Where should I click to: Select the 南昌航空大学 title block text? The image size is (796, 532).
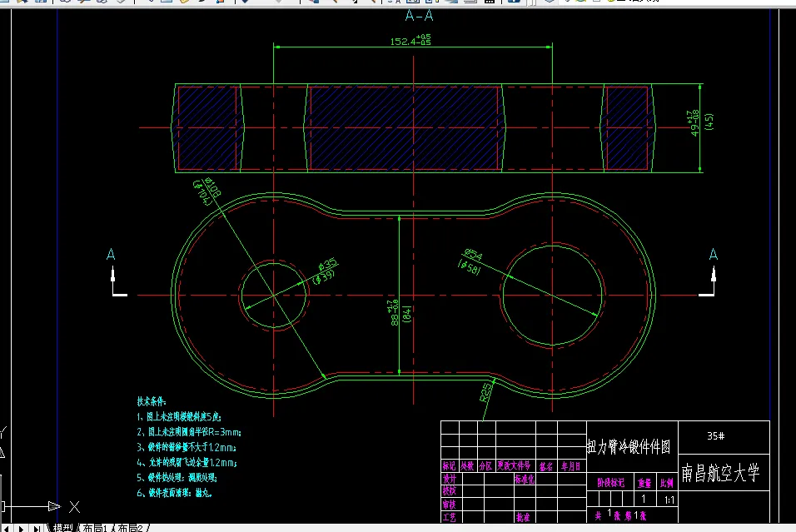pyautogui.click(x=720, y=473)
